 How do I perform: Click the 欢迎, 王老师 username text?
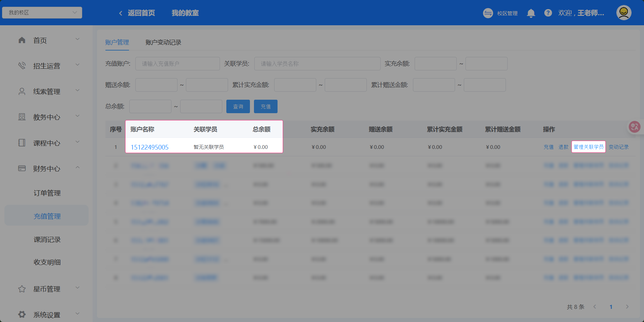(581, 13)
